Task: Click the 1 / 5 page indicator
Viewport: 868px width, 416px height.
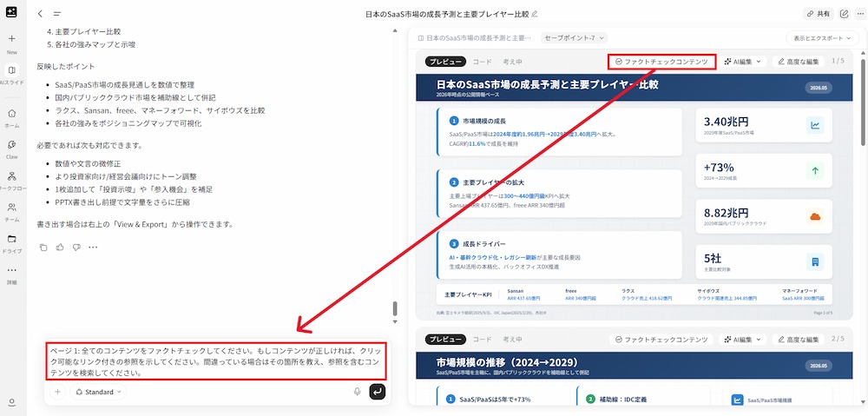Action: [x=838, y=61]
